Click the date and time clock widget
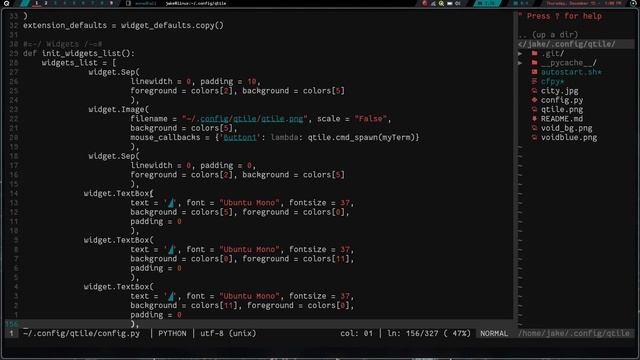This screenshot has width=640, height=360. (x=584, y=3)
